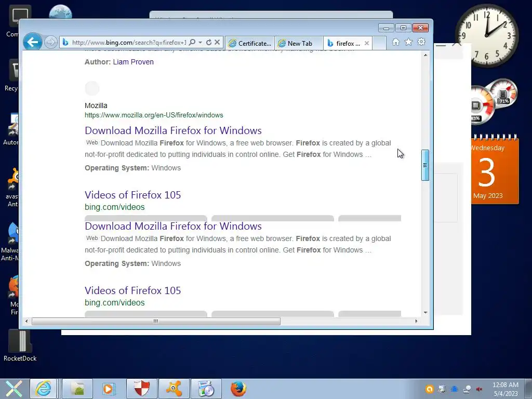Image resolution: width=532 pixels, height=399 pixels.
Task: Open a blank new tab button
Action: (x=379, y=44)
